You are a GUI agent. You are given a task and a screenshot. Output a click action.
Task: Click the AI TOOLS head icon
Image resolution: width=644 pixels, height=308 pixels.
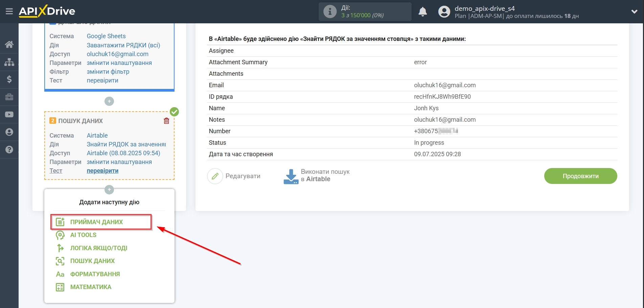[60, 235]
